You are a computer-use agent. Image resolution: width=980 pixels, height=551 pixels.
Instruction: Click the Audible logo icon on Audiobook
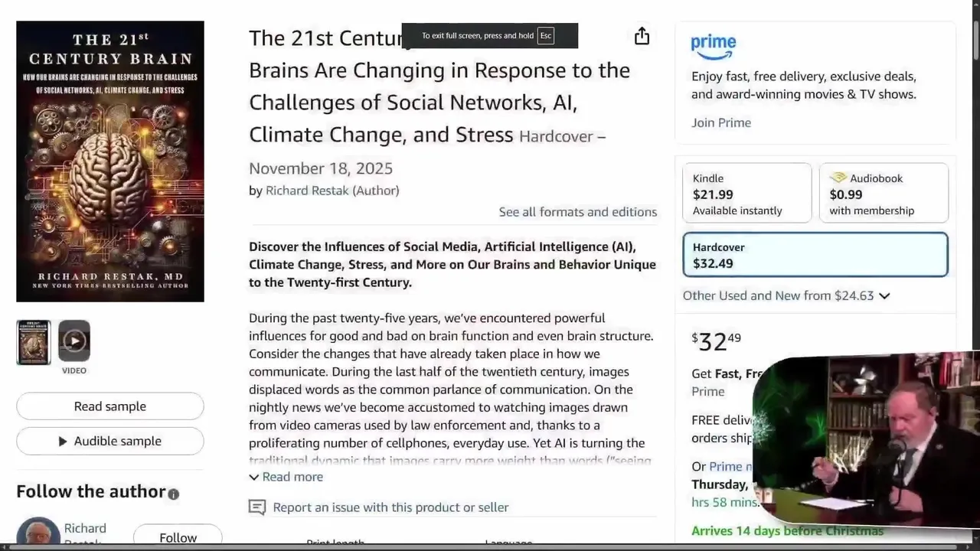coord(838,178)
